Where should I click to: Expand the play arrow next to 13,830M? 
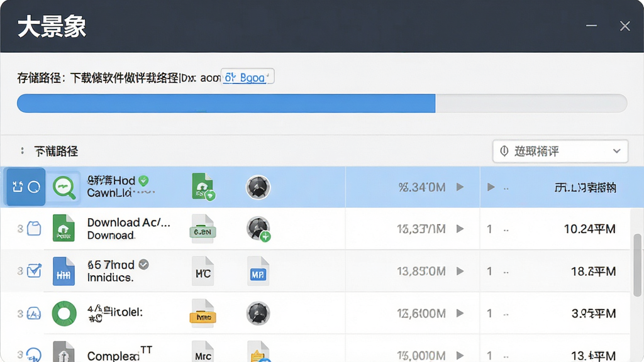460,271
